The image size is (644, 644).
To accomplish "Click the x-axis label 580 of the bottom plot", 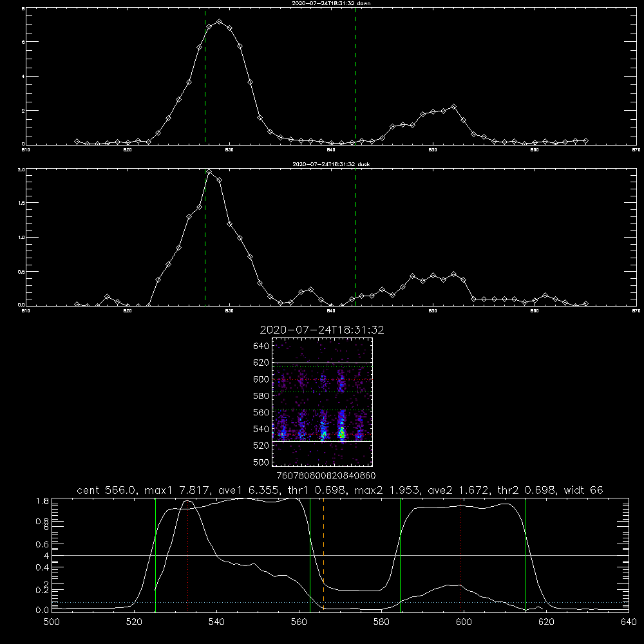I will click(x=381, y=622).
